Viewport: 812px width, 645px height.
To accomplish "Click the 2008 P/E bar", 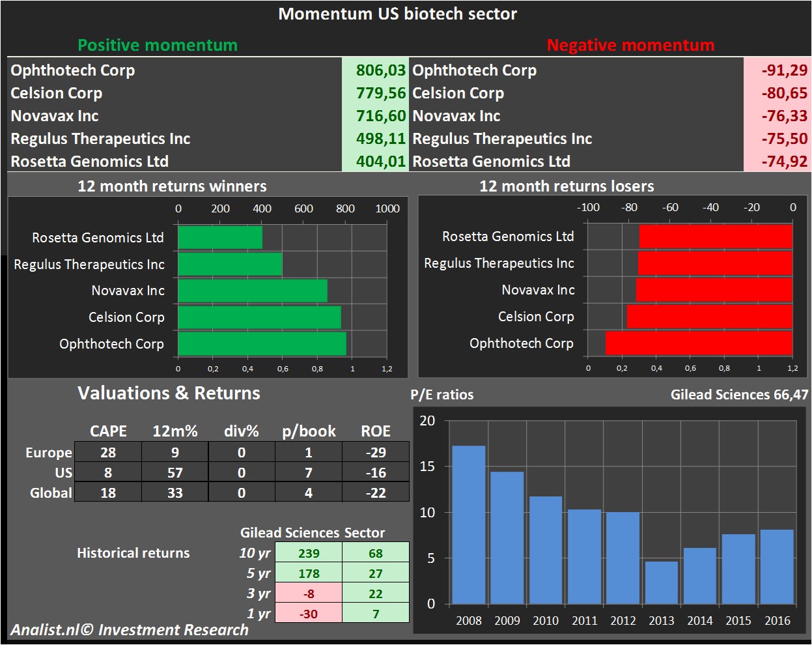I will point(469,524).
